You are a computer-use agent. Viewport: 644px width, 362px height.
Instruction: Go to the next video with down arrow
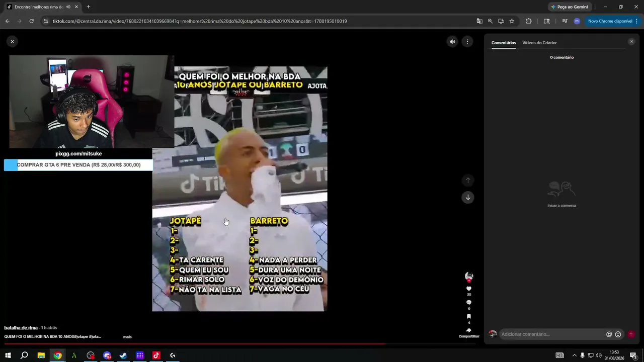(x=468, y=197)
